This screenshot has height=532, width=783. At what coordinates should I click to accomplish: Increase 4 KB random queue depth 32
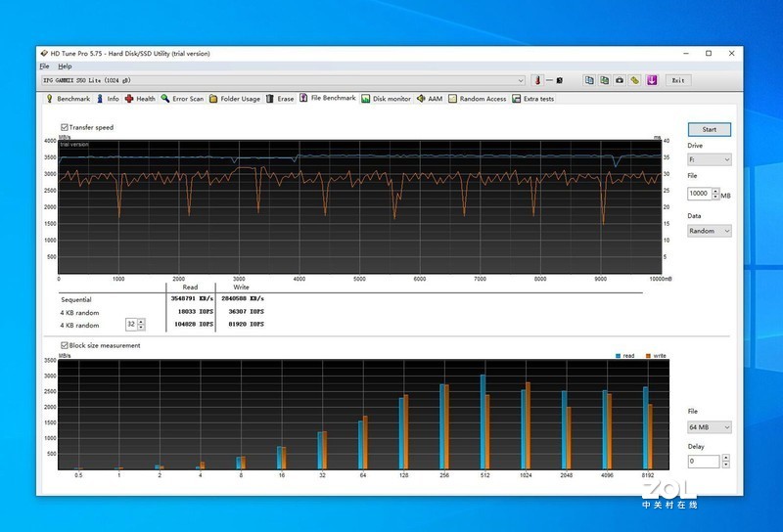click(x=141, y=322)
